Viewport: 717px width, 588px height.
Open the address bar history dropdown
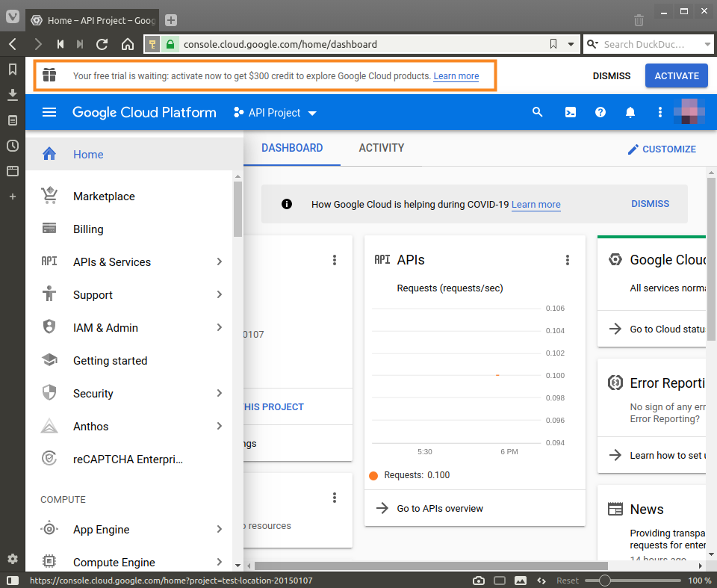tap(571, 44)
